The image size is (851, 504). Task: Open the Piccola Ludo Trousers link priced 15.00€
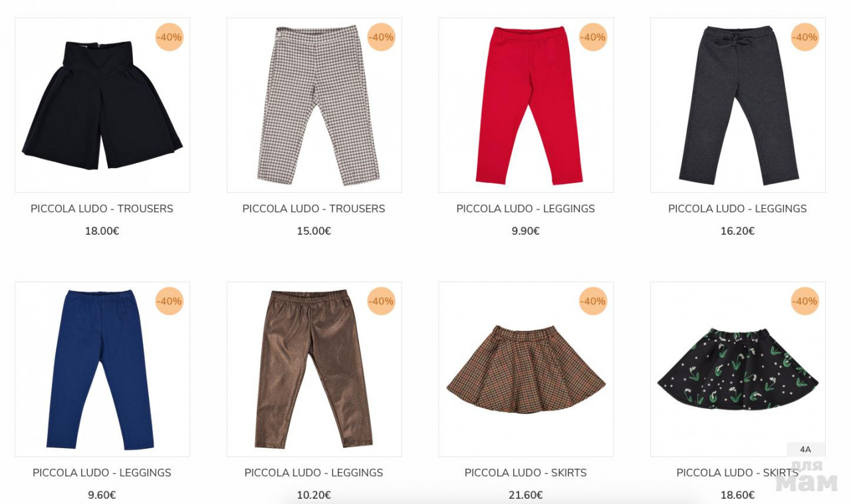pyautogui.click(x=314, y=209)
